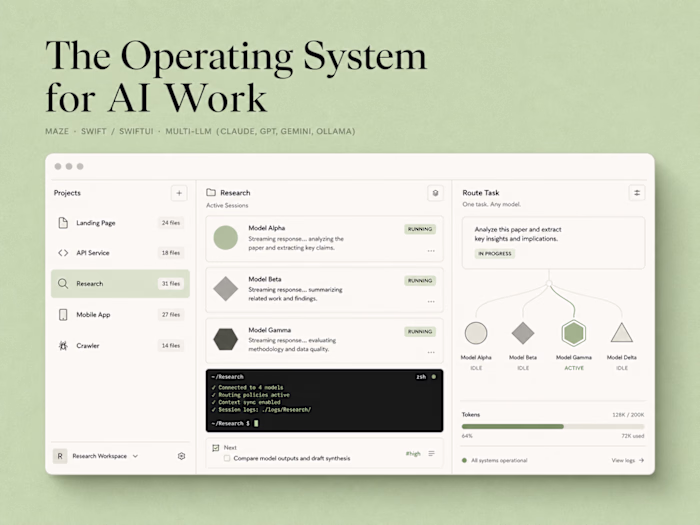Open workspace settings gear

coord(181,456)
